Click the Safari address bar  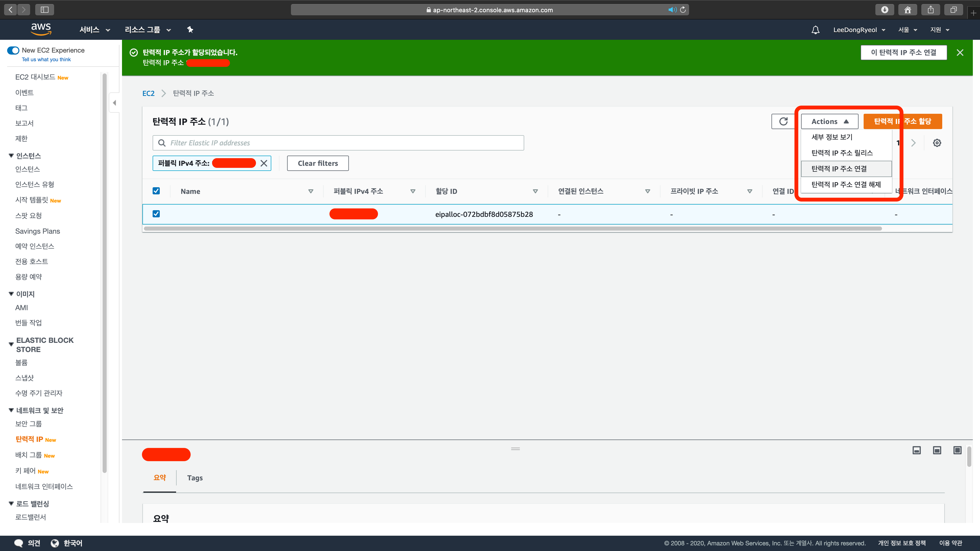tap(490, 10)
